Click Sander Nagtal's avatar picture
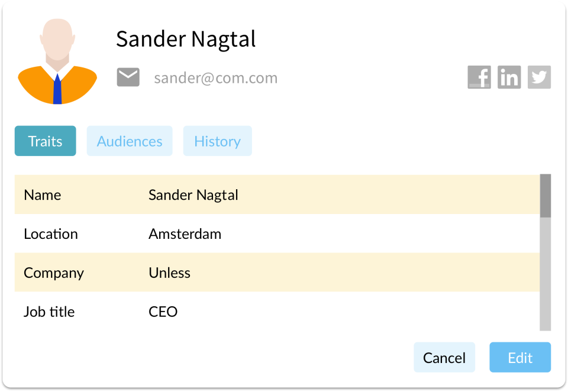Image resolution: width=568 pixels, height=392 pixels. (x=57, y=62)
